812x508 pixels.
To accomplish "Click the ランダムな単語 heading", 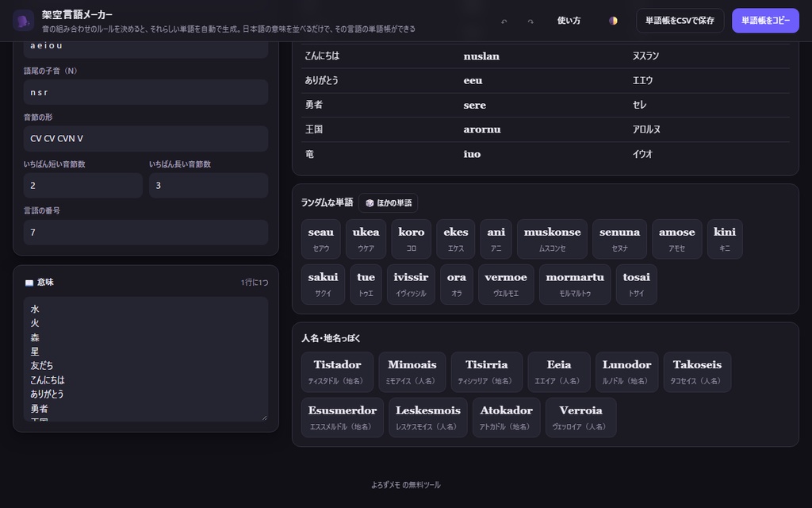I will (x=327, y=202).
